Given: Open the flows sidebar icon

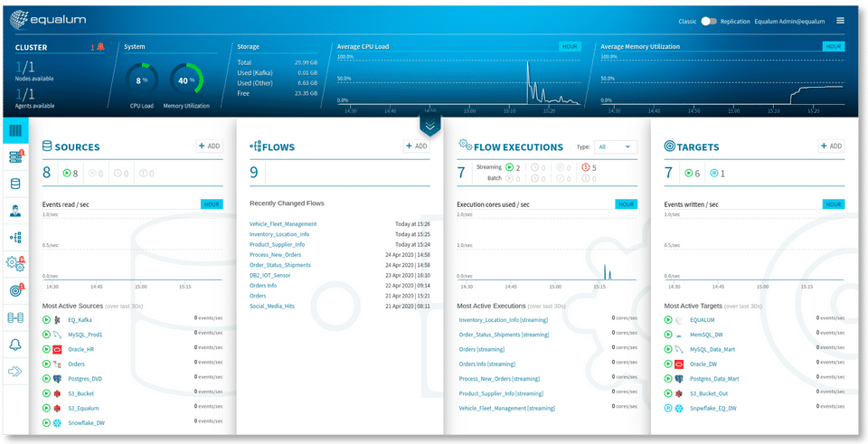Looking at the screenshot, I should pyautogui.click(x=15, y=238).
